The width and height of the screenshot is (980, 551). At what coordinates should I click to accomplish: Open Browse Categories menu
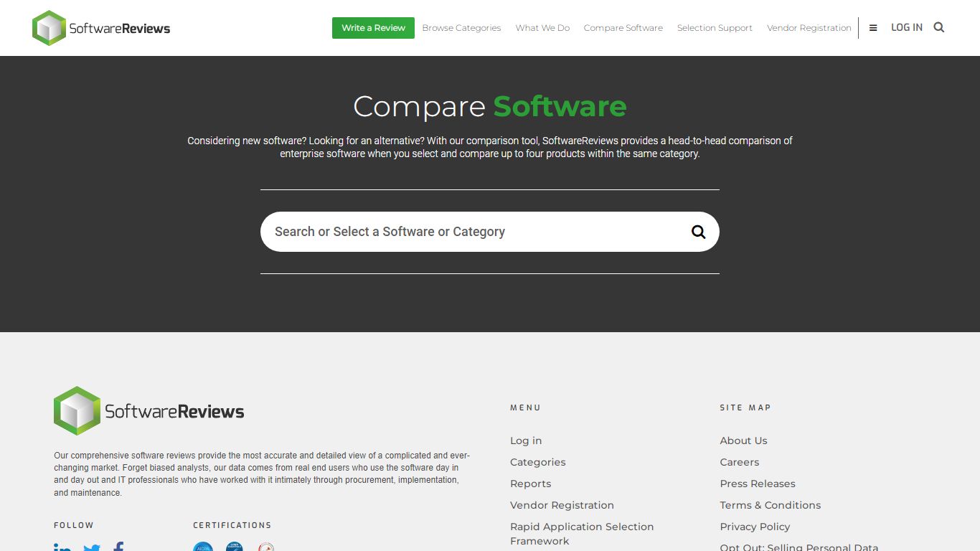pyautogui.click(x=461, y=28)
